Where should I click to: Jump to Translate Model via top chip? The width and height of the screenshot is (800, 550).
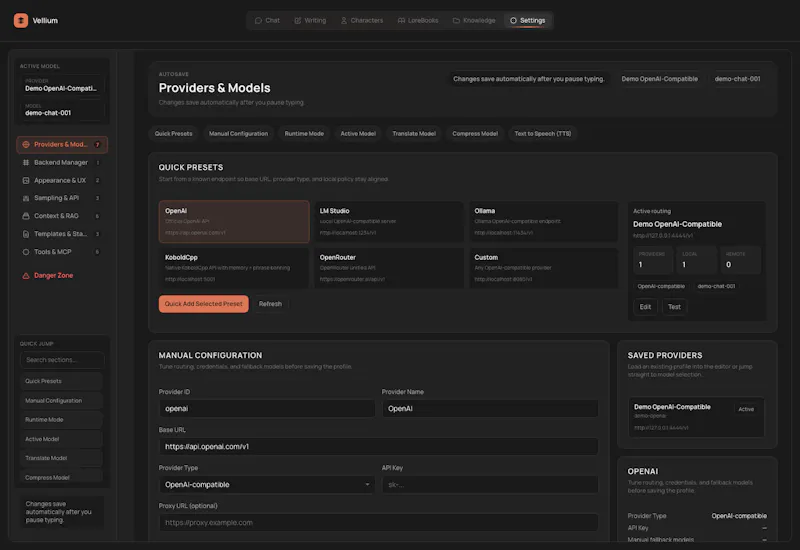[414, 134]
